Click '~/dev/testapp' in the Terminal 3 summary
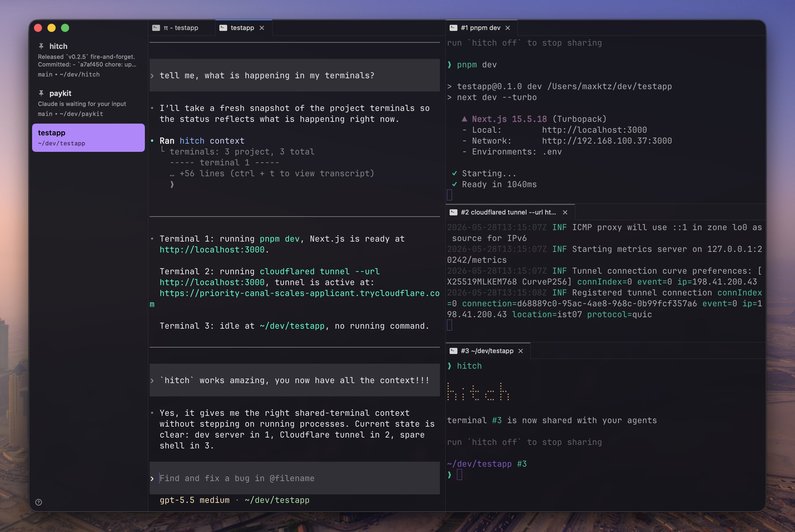This screenshot has width=795, height=532. pyautogui.click(x=292, y=326)
